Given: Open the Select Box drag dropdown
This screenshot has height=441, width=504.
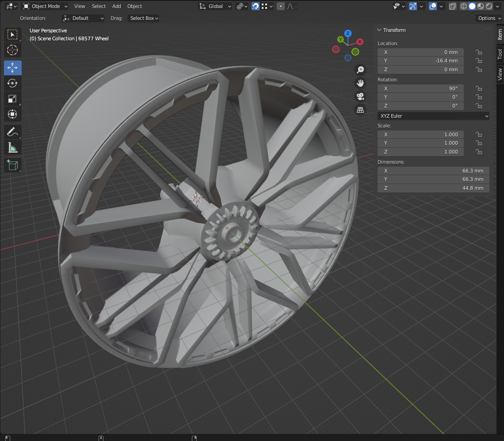Looking at the screenshot, I should (143, 18).
